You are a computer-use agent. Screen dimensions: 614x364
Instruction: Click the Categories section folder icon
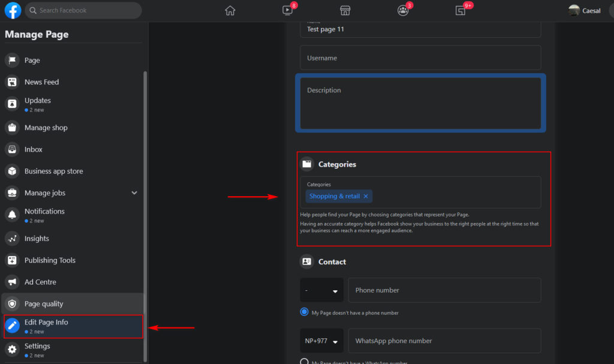(306, 164)
